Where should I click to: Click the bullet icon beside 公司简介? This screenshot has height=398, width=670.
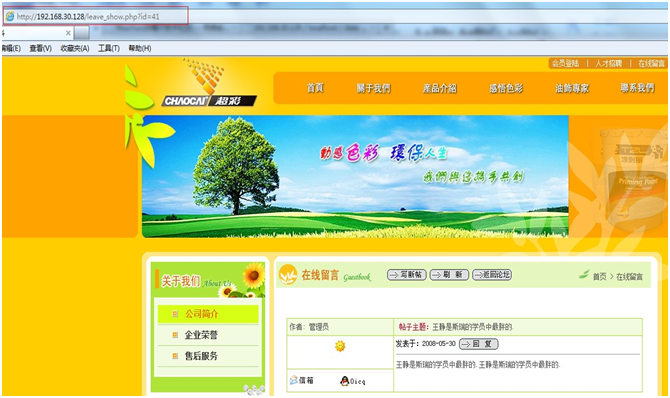(175, 314)
